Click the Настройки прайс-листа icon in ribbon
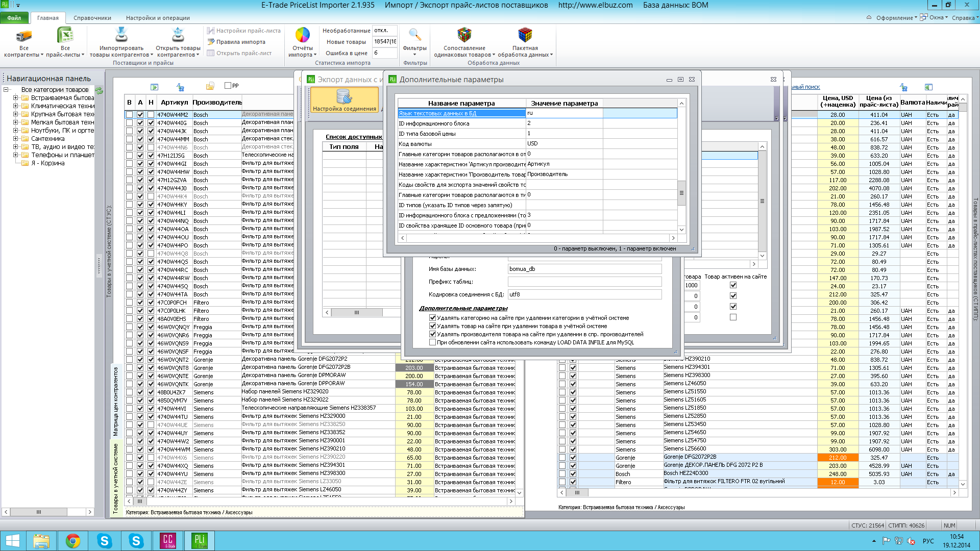The height and width of the screenshot is (551, 980). point(210,31)
